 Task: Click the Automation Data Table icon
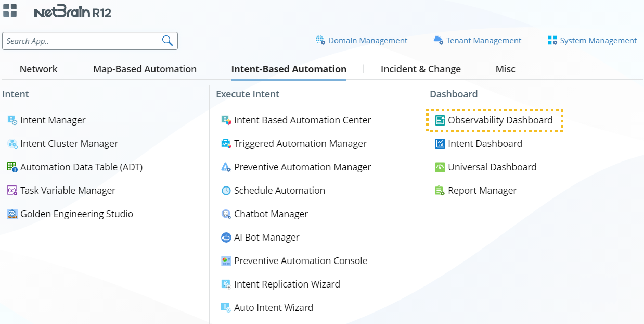[12, 167]
